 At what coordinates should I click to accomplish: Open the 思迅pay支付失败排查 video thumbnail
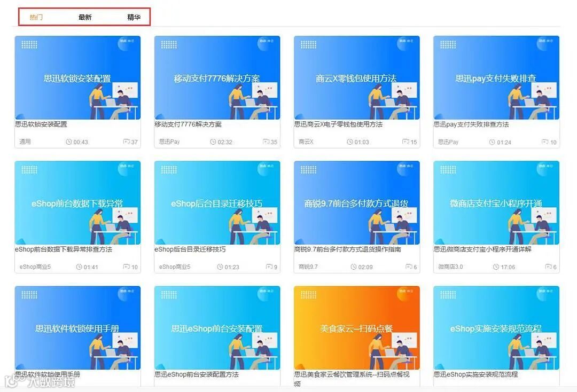(496, 77)
